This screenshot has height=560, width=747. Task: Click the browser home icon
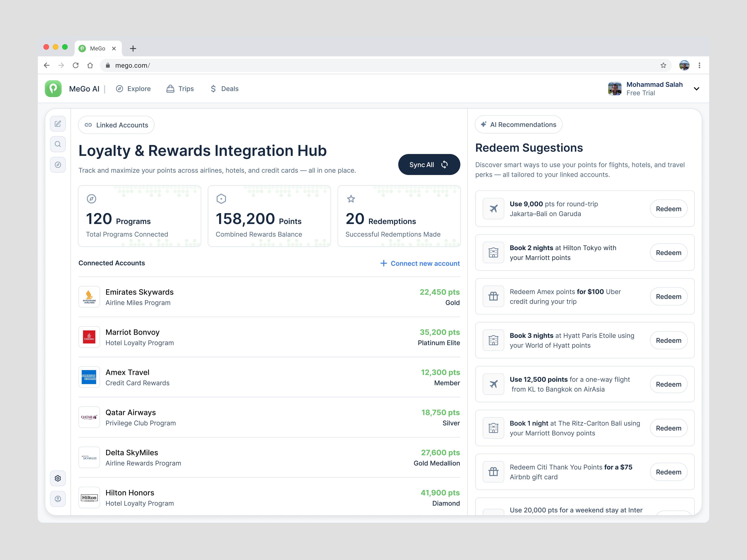90,65
